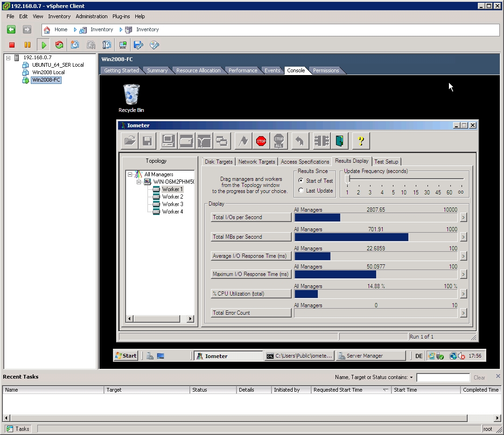Viewport: 504px width, 435px height.
Task: Open the Administration menu
Action: (91, 16)
